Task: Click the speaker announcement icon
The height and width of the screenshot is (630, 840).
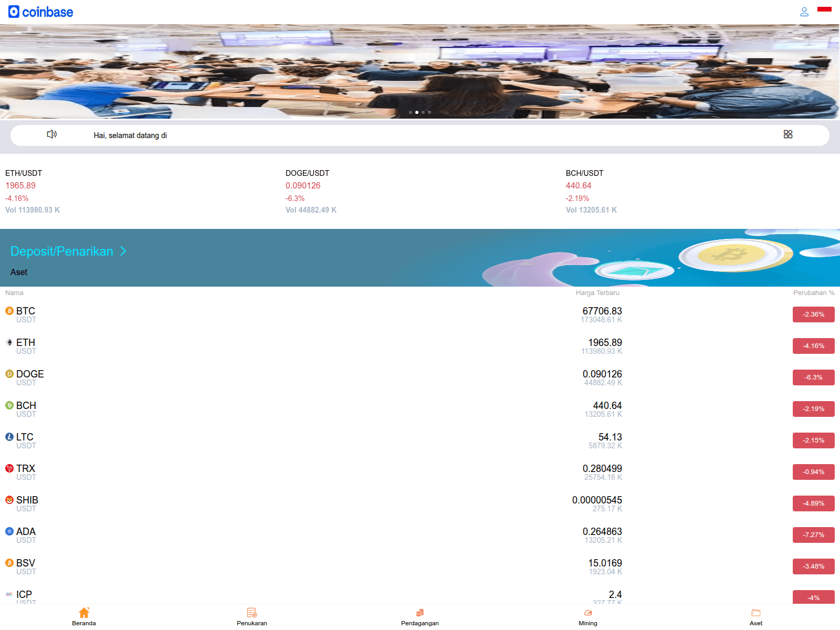Action: (x=51, y=134)
